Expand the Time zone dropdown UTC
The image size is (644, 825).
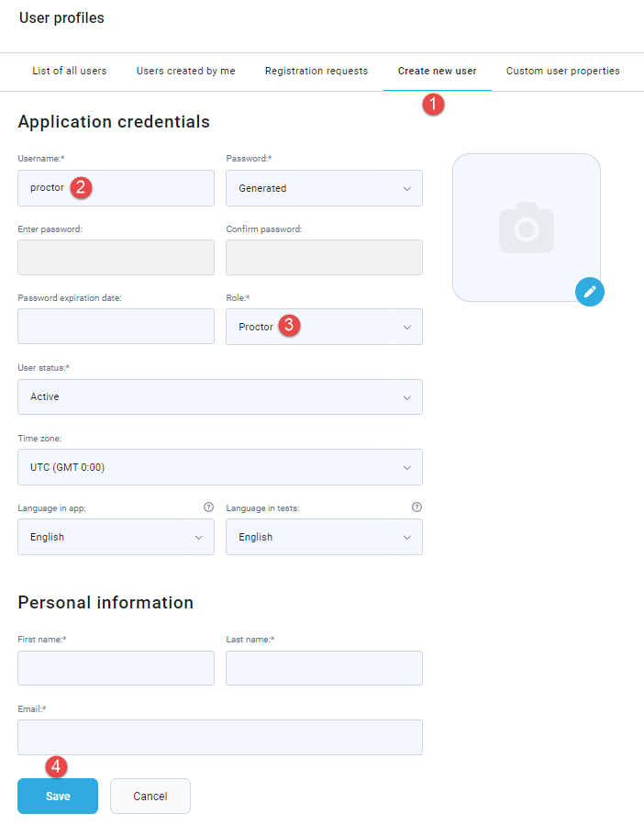click(x=220, y=467)
